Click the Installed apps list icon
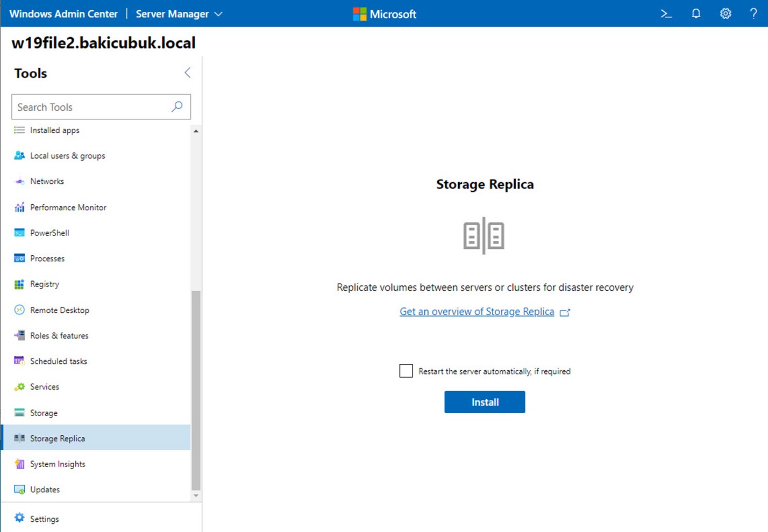The width and height of the screenshot is (768, 532). (x=19, y=130)
